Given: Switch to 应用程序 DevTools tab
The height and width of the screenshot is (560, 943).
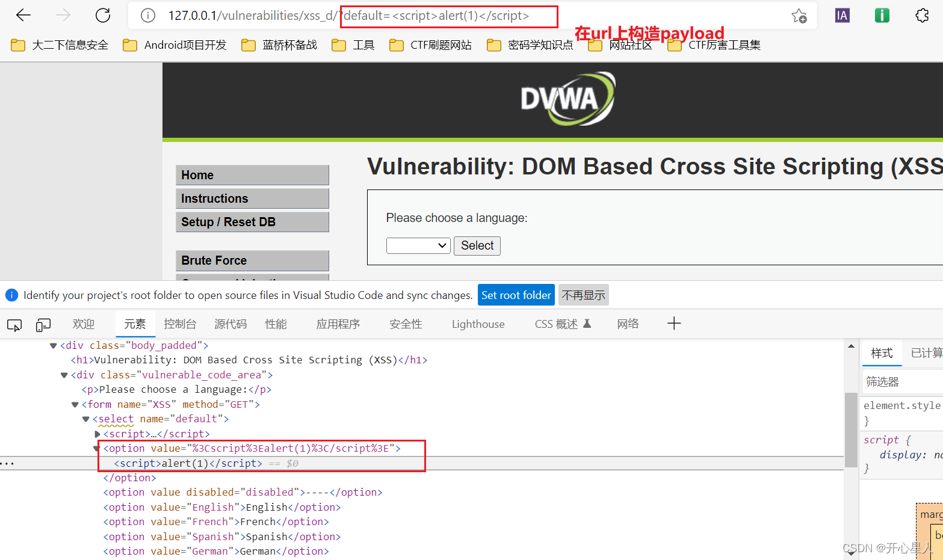Looking at the screenshot, I should point(338,324).
